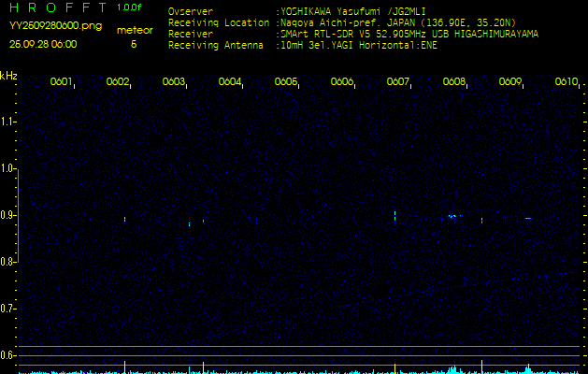Select the 10mH 3el.YAGI antenna value
588x374 pixels.
coord(359,46)
